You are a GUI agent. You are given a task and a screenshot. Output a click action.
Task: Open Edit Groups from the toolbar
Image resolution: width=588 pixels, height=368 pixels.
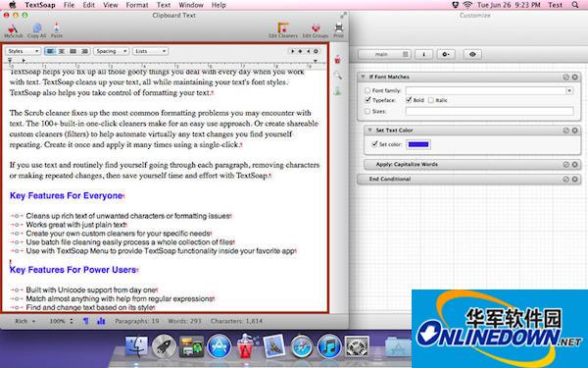point(316,30)
